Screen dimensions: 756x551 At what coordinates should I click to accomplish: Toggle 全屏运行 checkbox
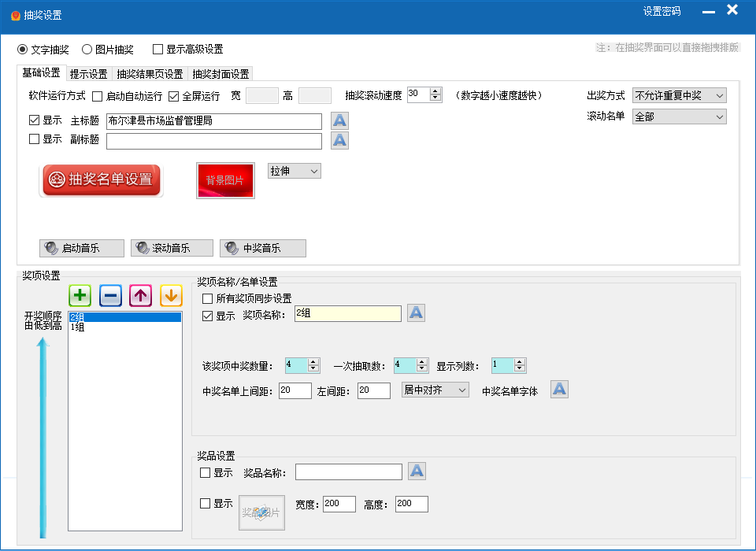click(174, 96)
